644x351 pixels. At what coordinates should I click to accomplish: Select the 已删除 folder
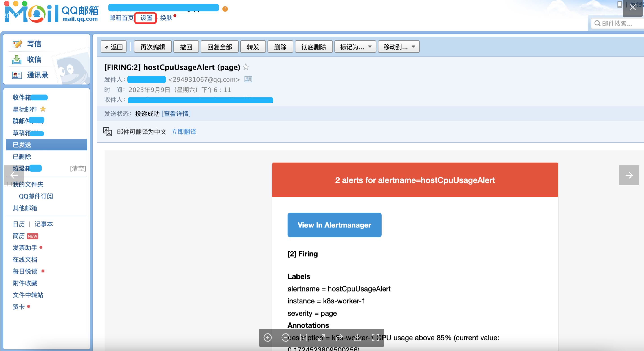[22, 157]
